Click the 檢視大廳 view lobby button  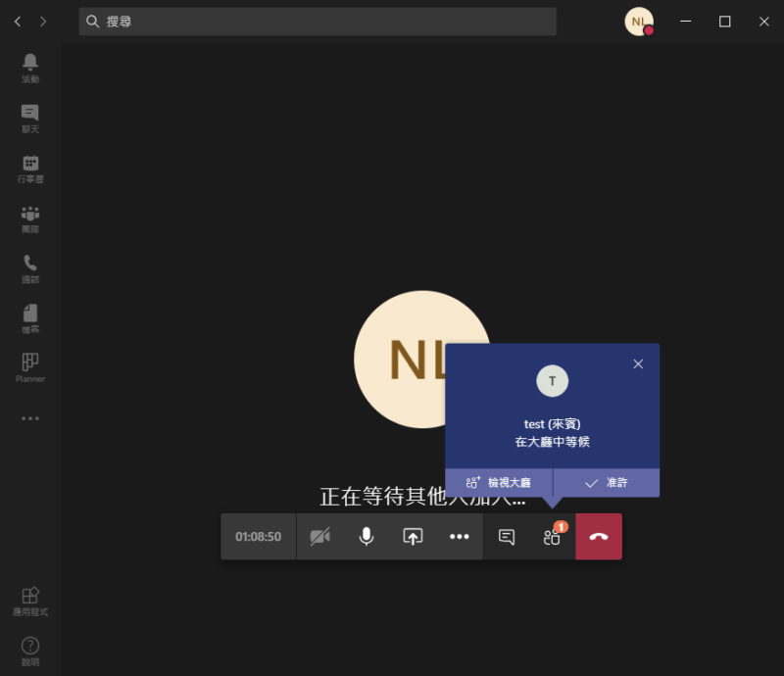click(499, 483)
